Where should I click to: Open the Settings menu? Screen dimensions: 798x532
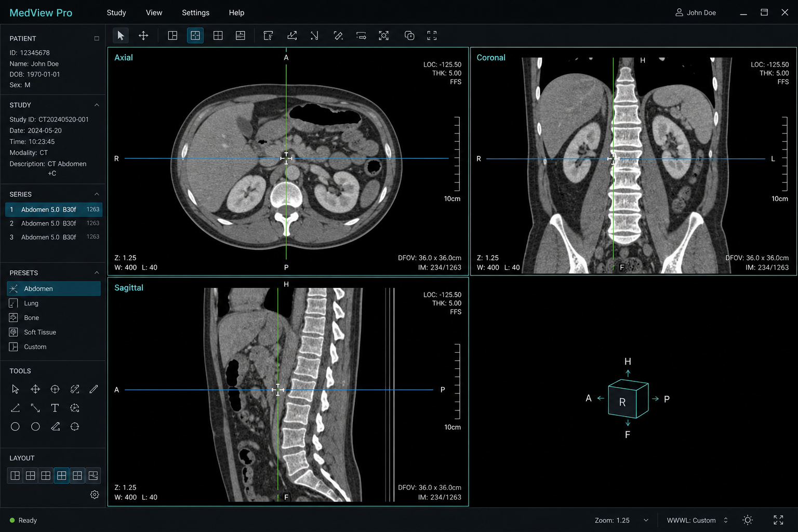pos(196,12)
